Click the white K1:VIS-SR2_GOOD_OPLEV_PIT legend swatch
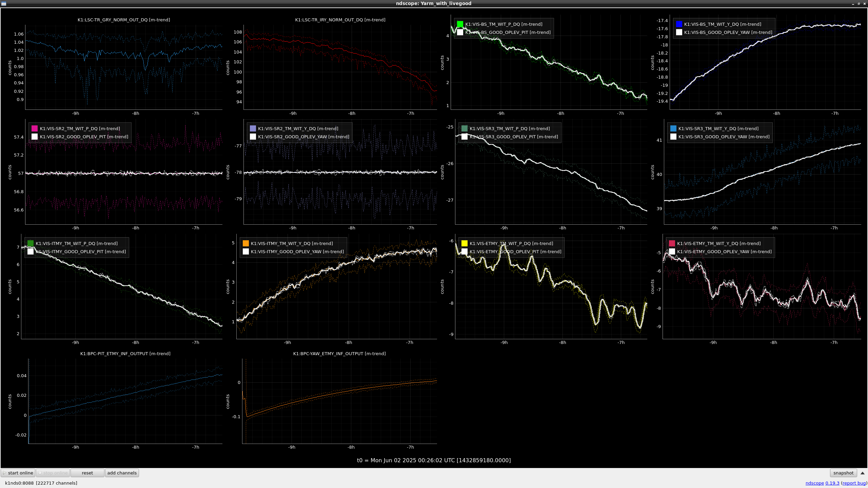This screenshot has width=868, height=488. pyautogui.click(x=35, y=137)
